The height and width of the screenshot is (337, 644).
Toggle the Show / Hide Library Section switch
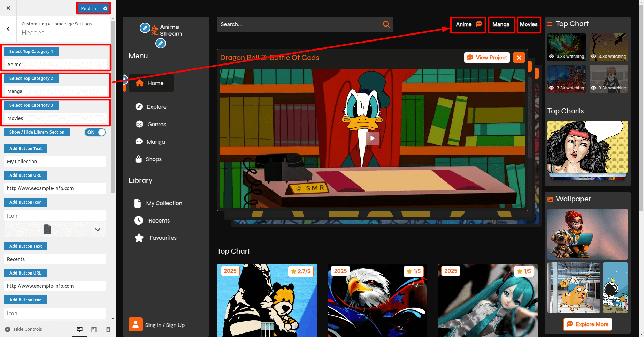click(95, 132)
